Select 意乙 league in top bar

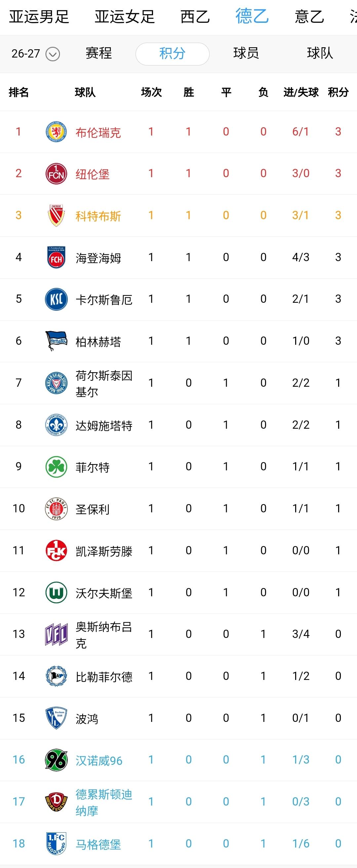(309, 17)
